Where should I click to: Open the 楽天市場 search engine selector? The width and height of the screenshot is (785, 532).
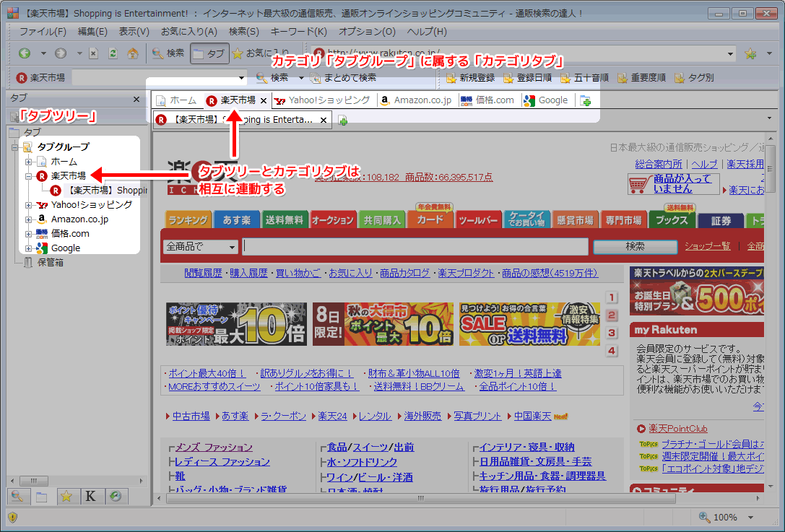pos(40,77)
